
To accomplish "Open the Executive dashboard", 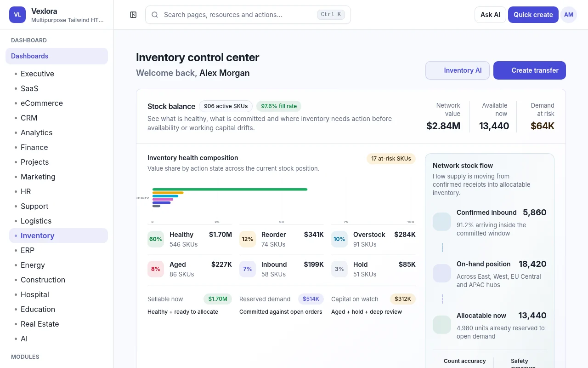I will pyautogui.click(x=58, y=74).
